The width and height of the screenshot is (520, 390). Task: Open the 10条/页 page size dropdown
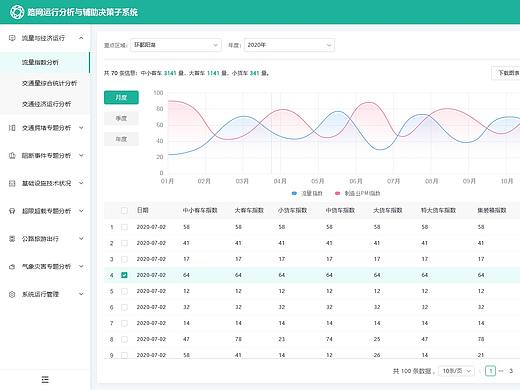[x=456, y=371]
